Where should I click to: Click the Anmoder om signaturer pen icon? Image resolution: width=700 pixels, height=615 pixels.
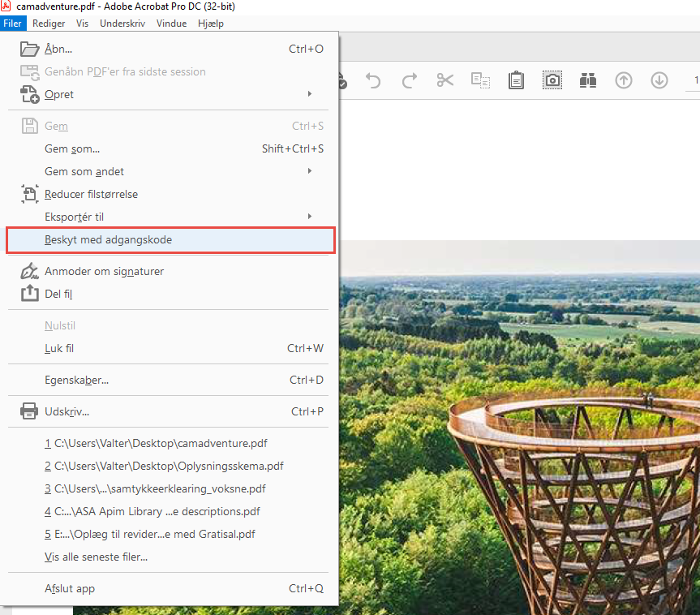click(x=29, y=271)
